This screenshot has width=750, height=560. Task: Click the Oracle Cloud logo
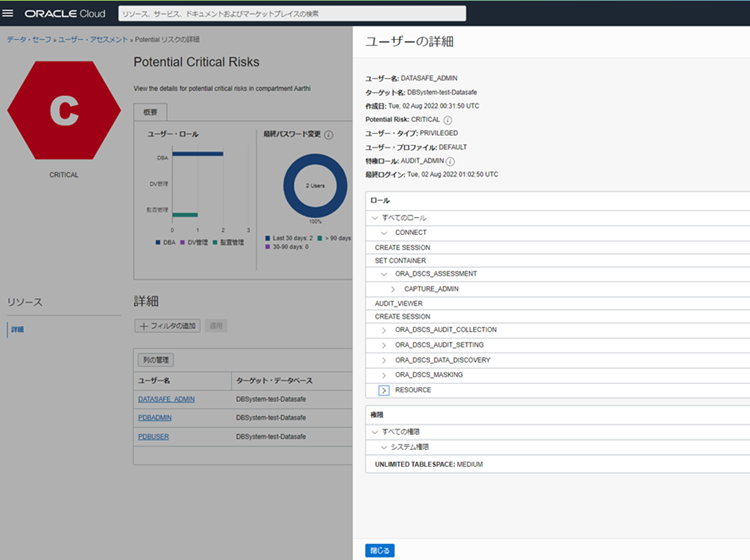(x=65, y=14)
